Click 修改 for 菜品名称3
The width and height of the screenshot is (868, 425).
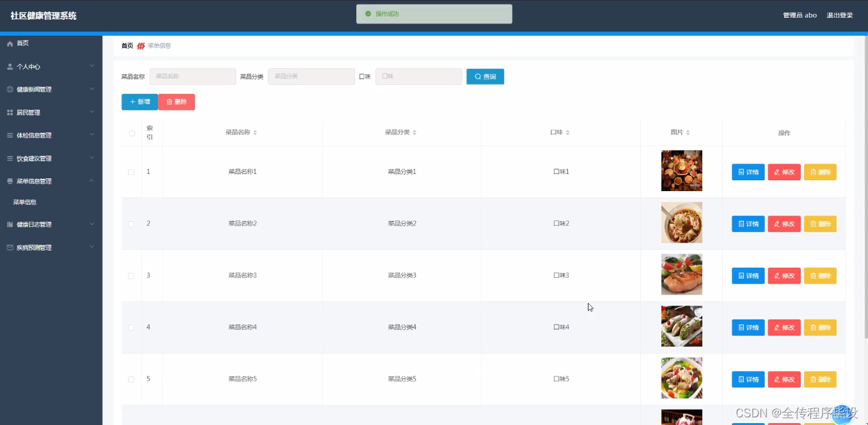784,275
